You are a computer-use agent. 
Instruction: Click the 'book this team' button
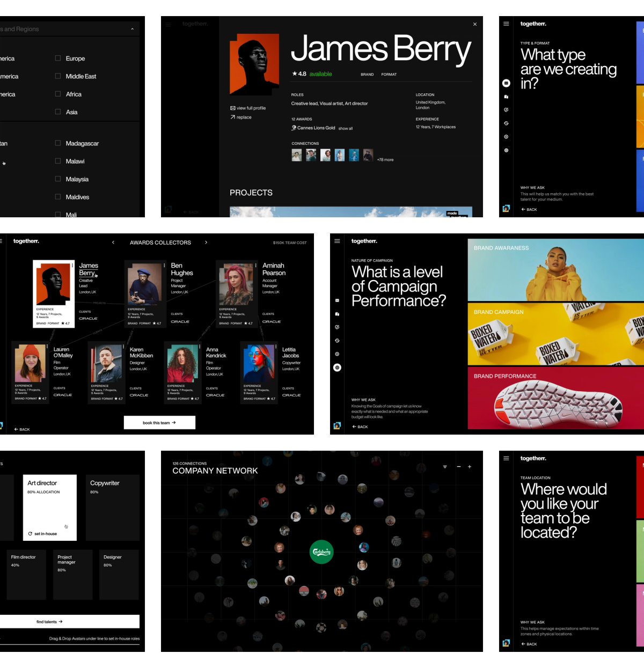coord(159,422)
